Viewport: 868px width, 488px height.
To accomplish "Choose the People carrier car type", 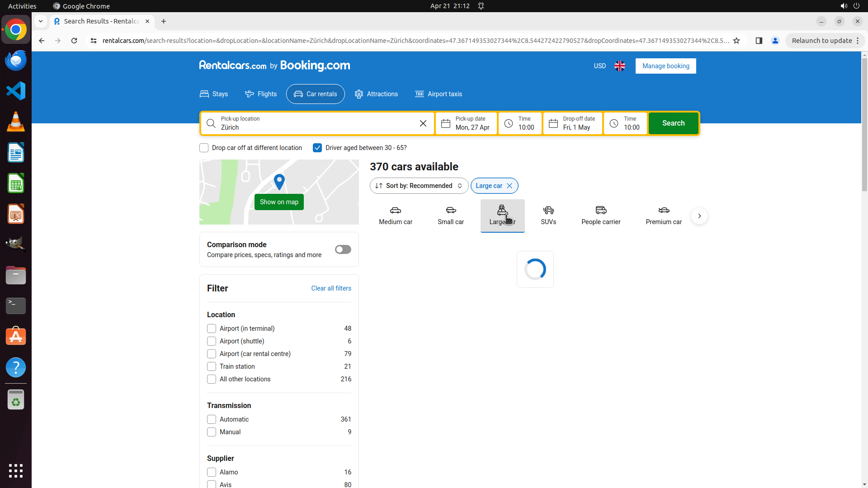I will 601,215.
